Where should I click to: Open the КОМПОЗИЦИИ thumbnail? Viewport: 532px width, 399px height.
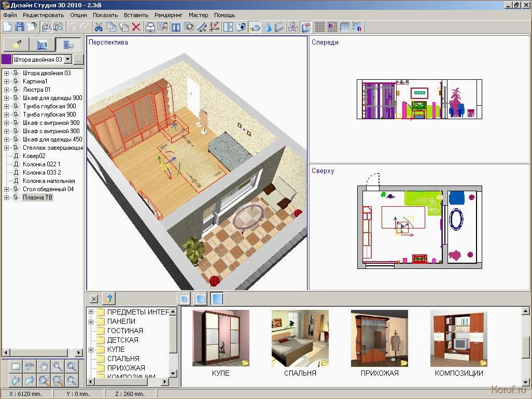[x=459, y=338]
